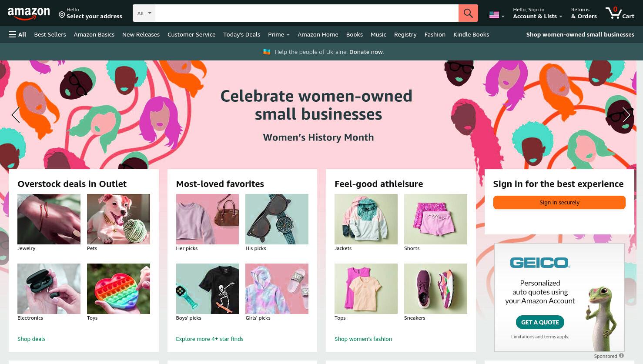The image size is (643, 364).
Task: Click the search magnifier button
Action: click(x=468, y=13)
